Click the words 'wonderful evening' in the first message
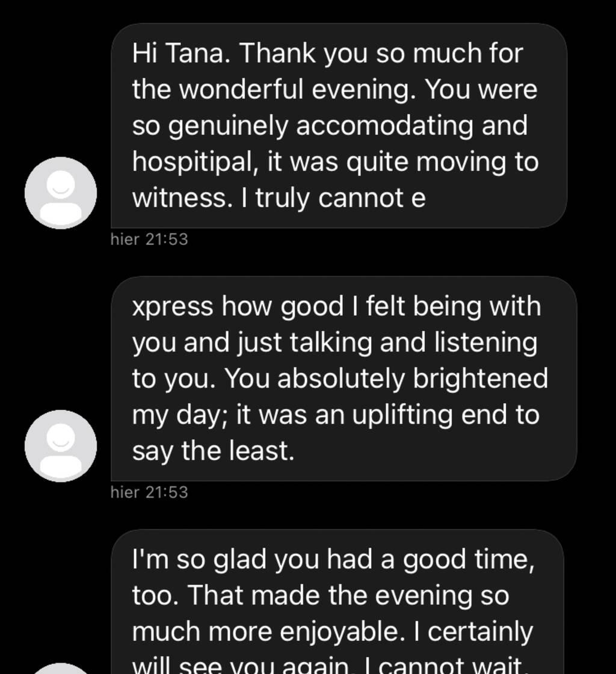The image size is (616, 674). pyautogui.click(x=297, y=90)
